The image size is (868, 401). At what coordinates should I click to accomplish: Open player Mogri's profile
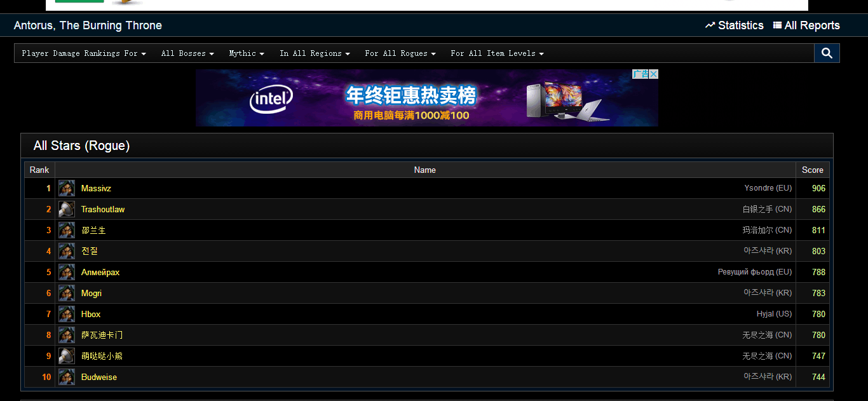92,294
